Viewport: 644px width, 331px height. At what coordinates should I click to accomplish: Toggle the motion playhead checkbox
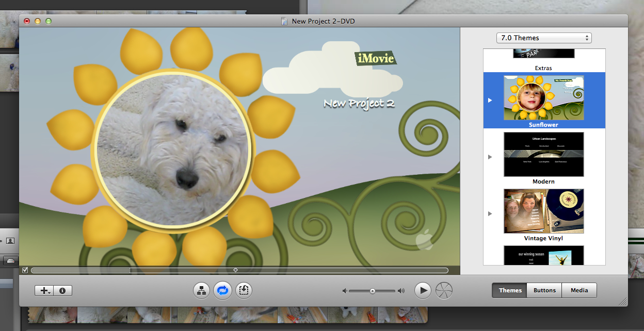(25, 270)
